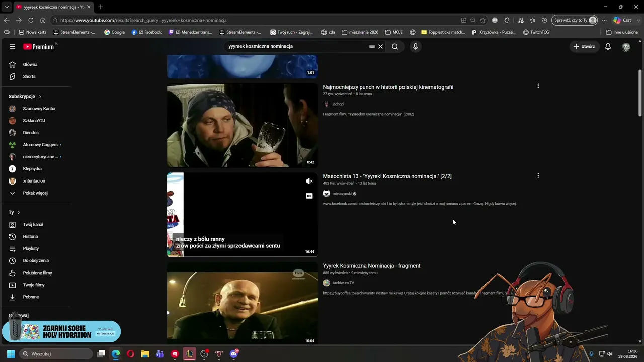
Task: Open the Windows Start menu
Action: click(x=11, y=354)
